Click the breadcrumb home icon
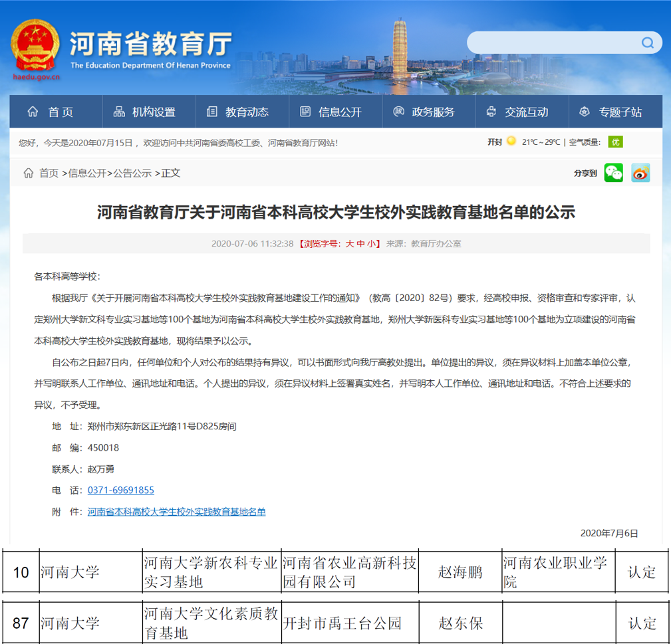The height and width of the screenshot is (644, 671). click(x=29, y=173)
